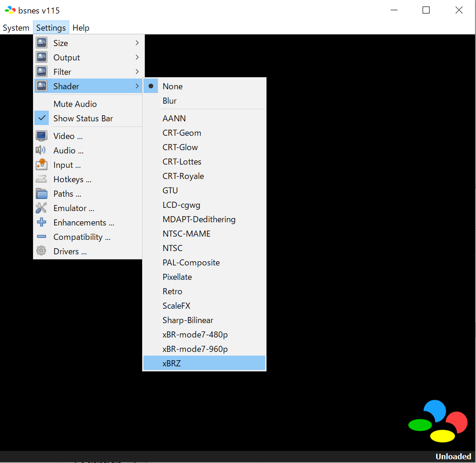
Task: Click the Unloaded status bar text
Action: (x=453, y=456)
